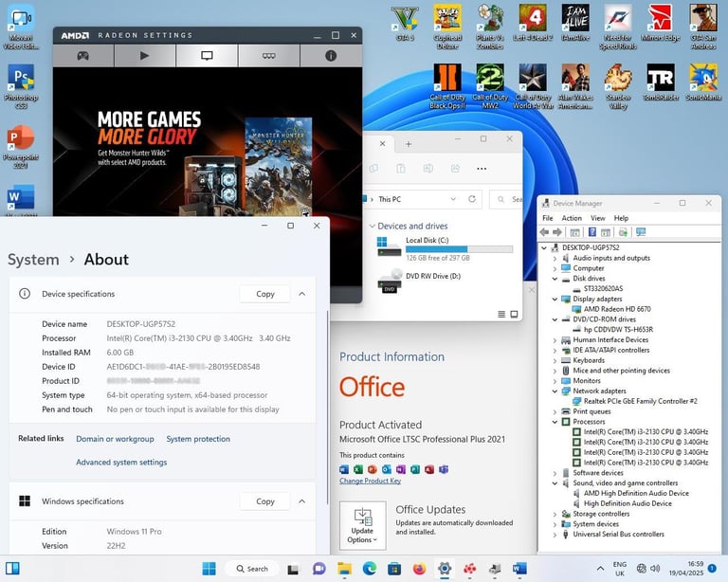The image size is (728, 582).
Task: Collapse the Disk drives node
Action: [555, 279]
